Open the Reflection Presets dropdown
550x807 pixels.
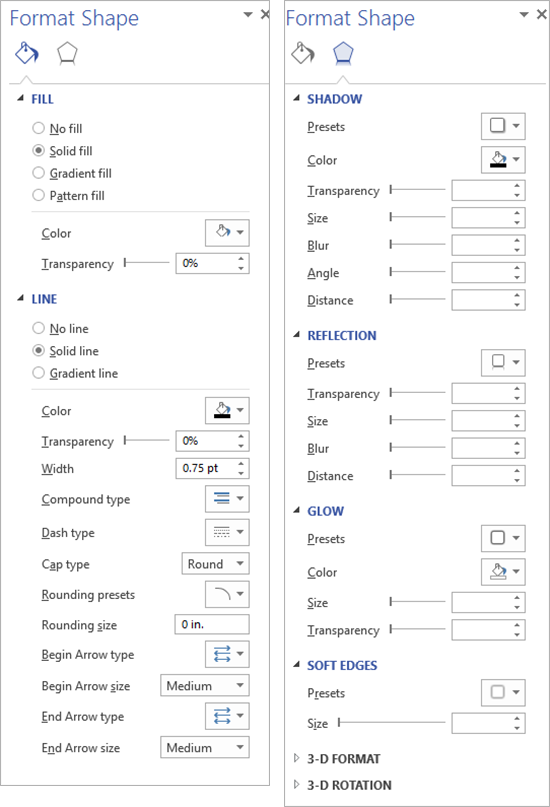click(503, 362)
